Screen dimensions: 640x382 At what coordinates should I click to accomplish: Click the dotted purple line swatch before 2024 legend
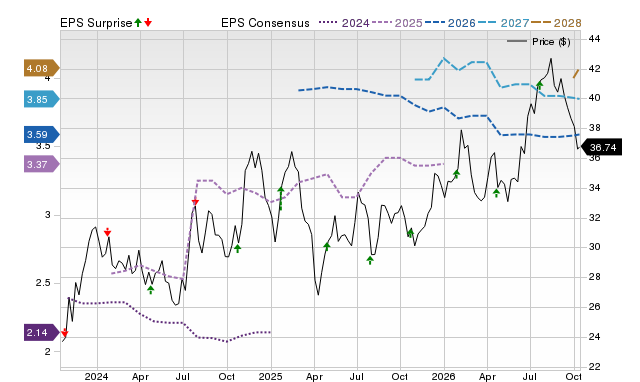point(328,22)
